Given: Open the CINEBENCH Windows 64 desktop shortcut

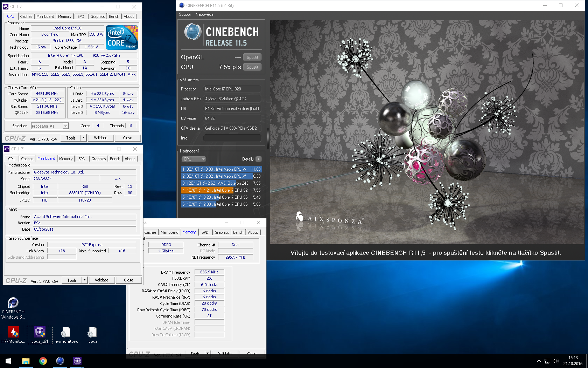Looking at the screenshot, I should [x=13, y=308].
